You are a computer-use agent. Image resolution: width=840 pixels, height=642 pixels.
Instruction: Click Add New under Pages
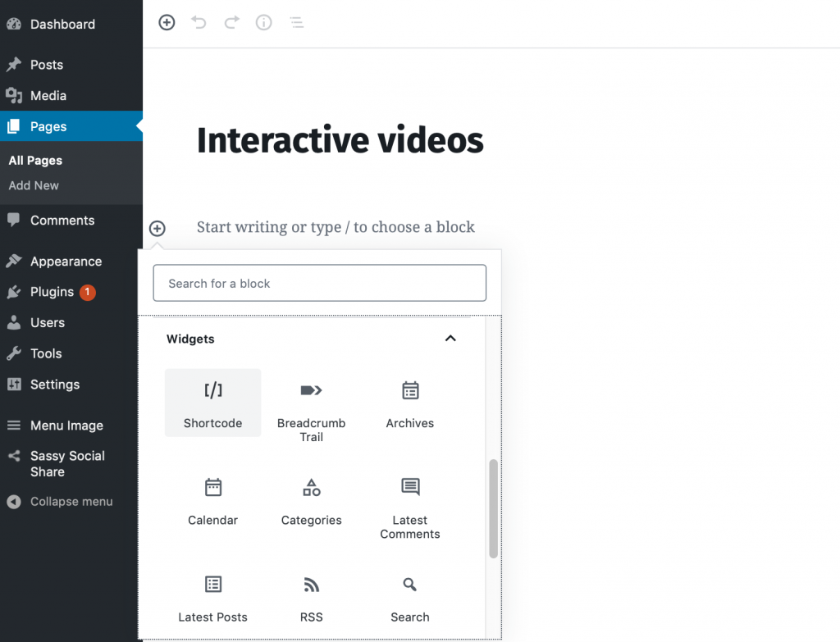[34, 185]
